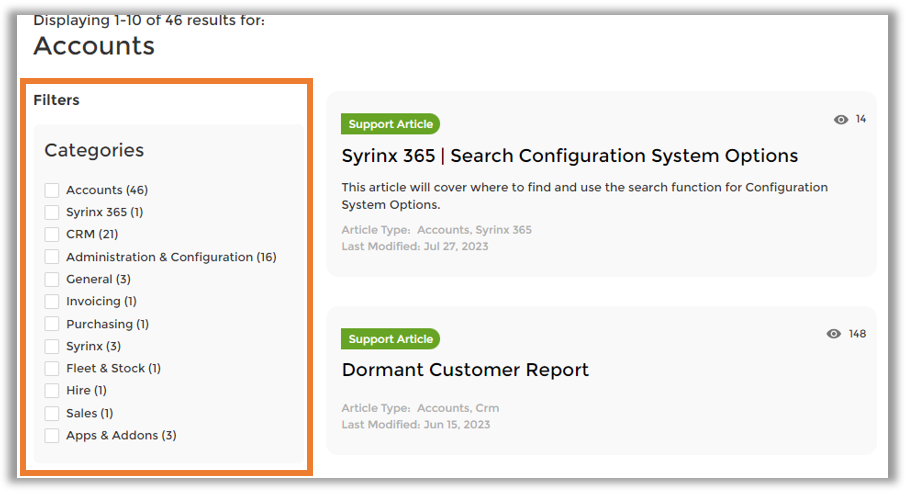Open the Dormant Customer Report article
This screenshot has height=492, width=909.
[465, 370]
